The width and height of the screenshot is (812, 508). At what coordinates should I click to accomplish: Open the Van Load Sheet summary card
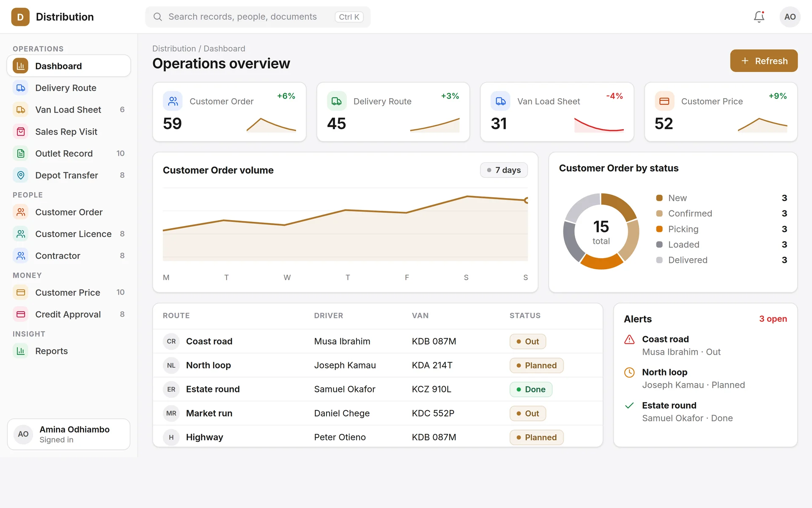point(557,112)
